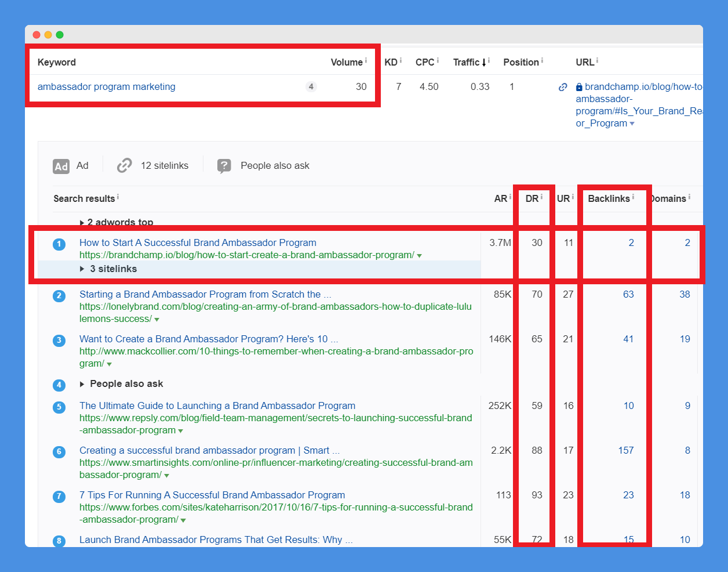This screenshot has height=572, width=728.
Task: Open dropdown after lonelybrand.com result URL
Action: click(156, 320)
